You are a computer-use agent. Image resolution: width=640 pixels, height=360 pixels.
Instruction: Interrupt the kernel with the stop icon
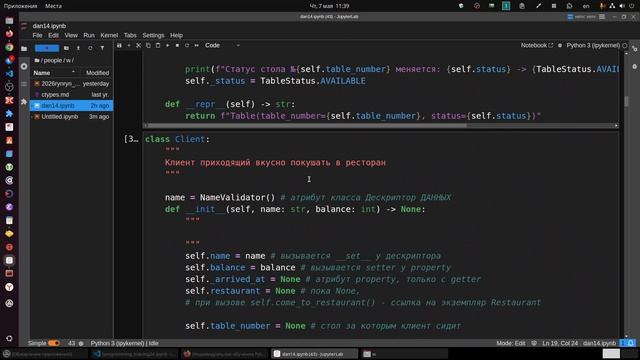pos(177,45)
